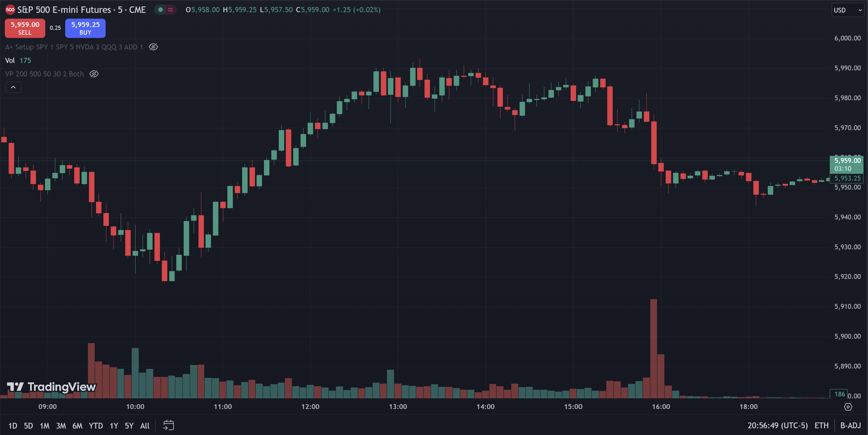This screenshot has height=435, width=868.
Task: Select the YTD time range
Action: [96, 426]
